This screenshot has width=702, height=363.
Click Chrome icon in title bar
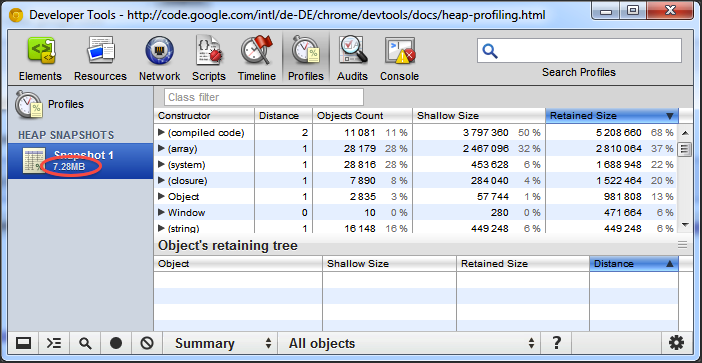click(x=17, y=16)
